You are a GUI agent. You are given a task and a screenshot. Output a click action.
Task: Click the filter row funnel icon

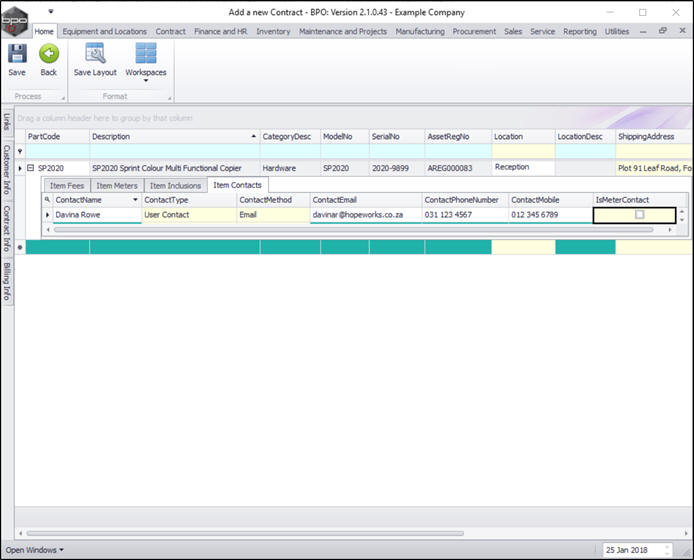tap(20, 151)
